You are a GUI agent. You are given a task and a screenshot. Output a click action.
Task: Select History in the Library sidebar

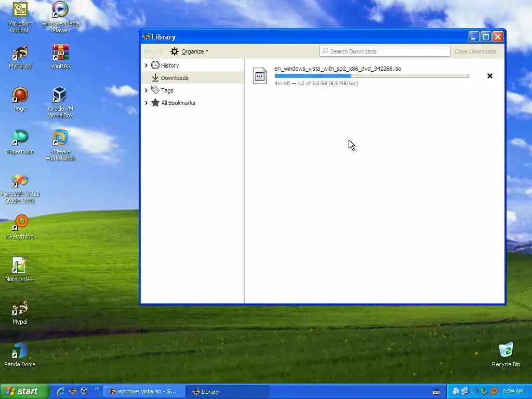click(x=170, y=65)
